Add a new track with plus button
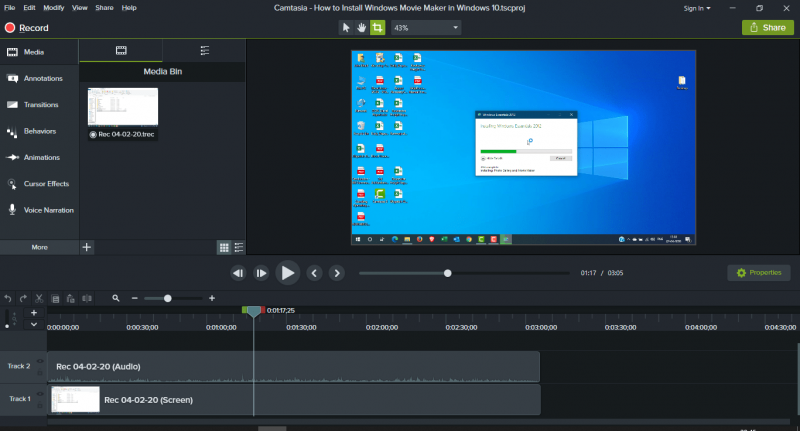Screen dimensions: 800x431 [x=34, y=313]
